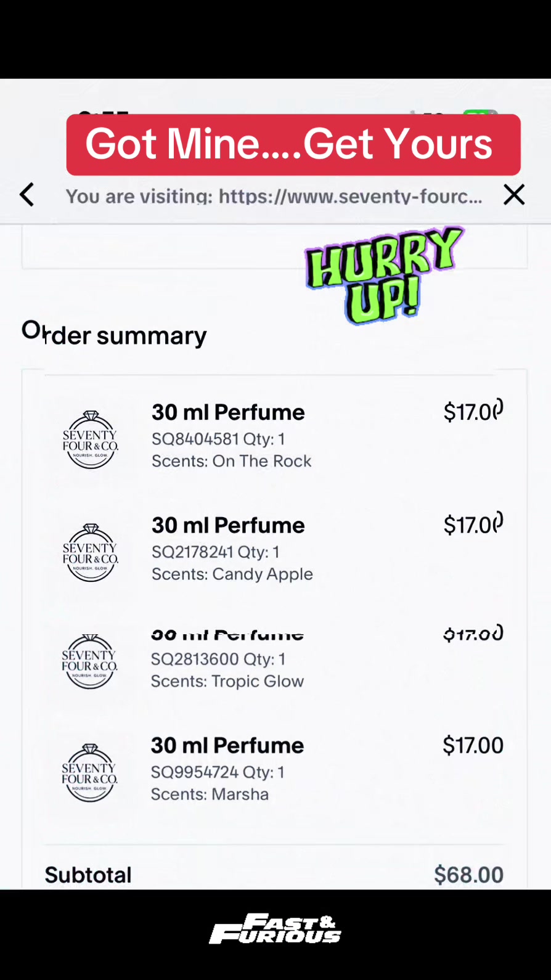Image resolution: width=551 pixels, height=980 pixels.
Task: Tap the logo beside the Candy Apple perfume
Action: (x=91, y=553)
